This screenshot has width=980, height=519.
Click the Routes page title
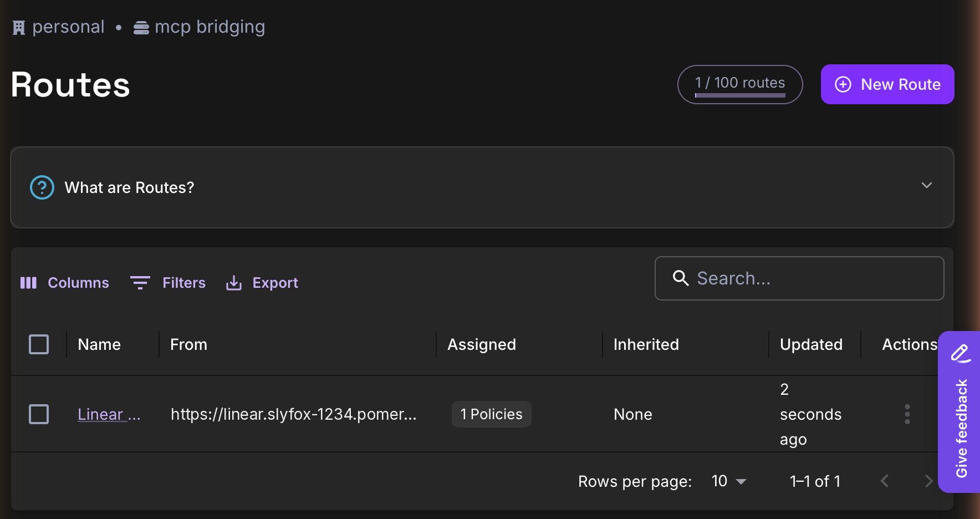click(x=70, y=85)
